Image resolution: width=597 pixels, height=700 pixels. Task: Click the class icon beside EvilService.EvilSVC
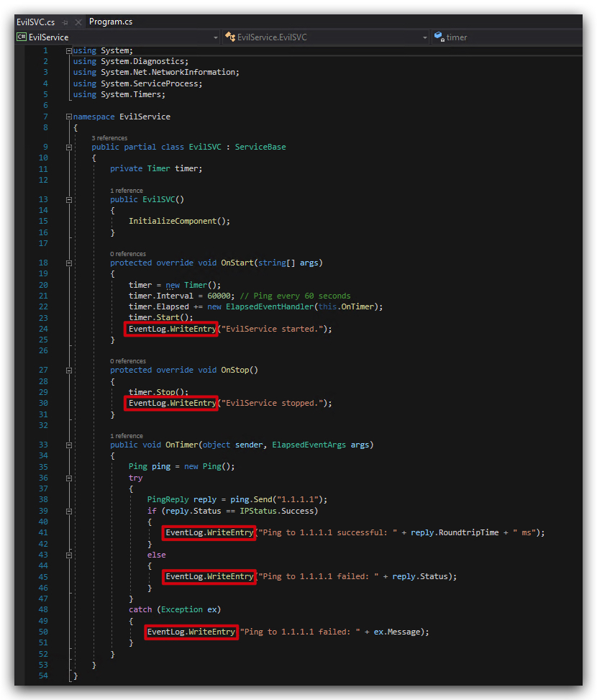tap(230, 37)
